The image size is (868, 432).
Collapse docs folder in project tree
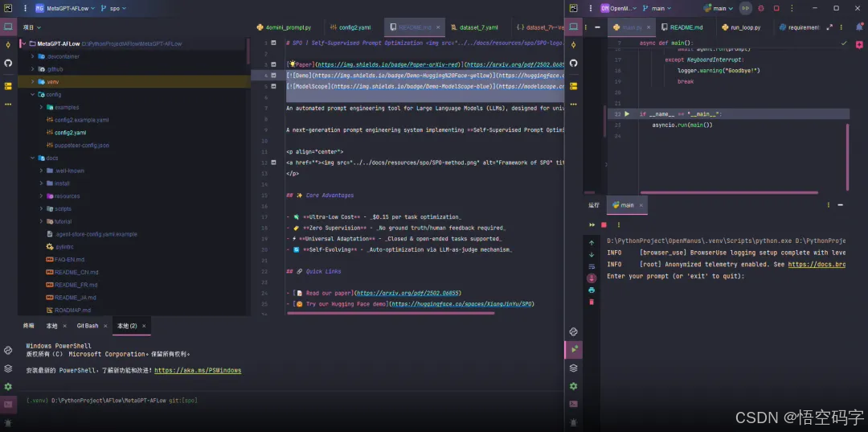click(x=33, y=158)
